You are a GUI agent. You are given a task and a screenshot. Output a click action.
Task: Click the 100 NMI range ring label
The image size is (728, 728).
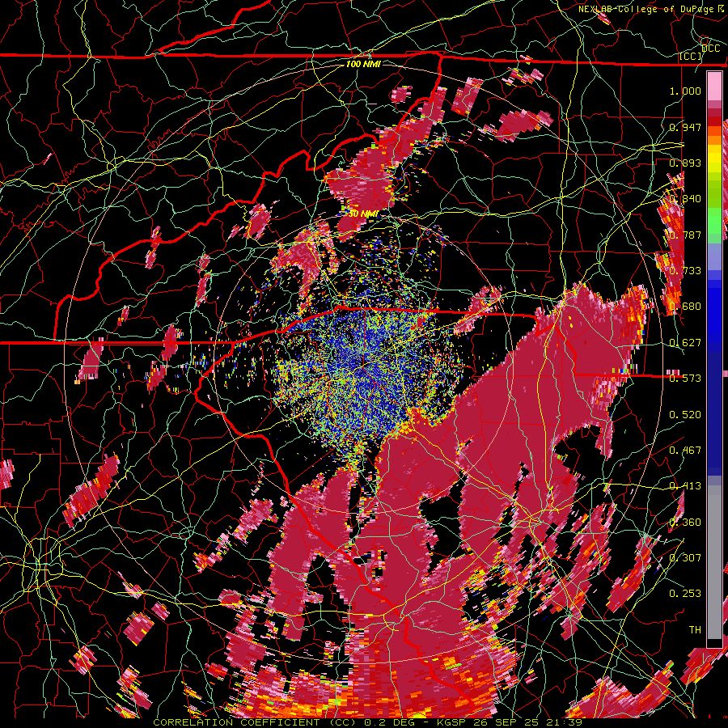[363, 64]
